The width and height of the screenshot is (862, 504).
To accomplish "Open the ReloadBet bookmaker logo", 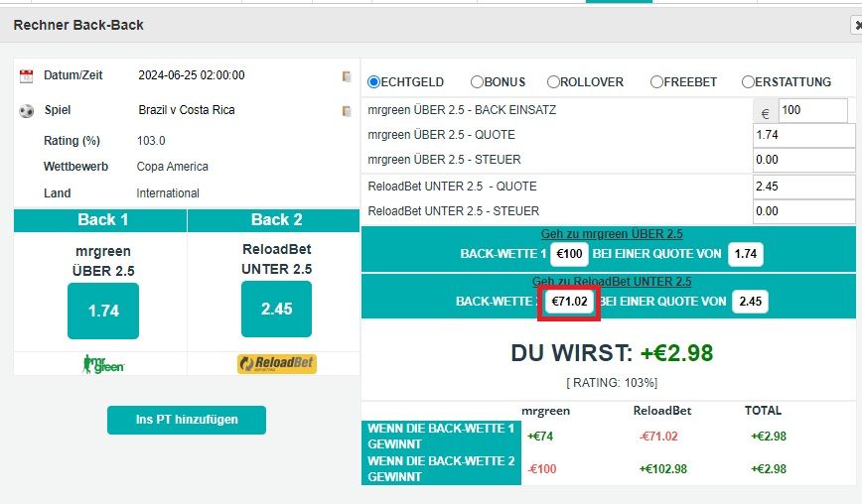I will pos(277,363).
